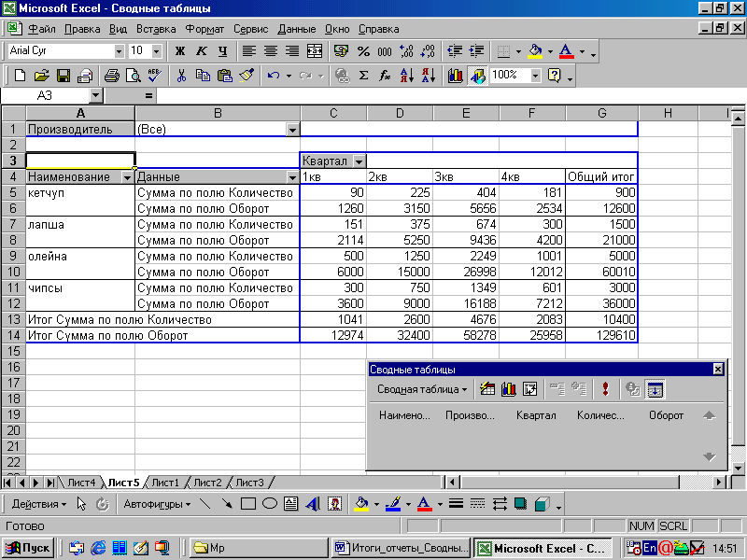The image size is (747, 560).
Task: Open the Вставка menu
Action: coord(156,29)
